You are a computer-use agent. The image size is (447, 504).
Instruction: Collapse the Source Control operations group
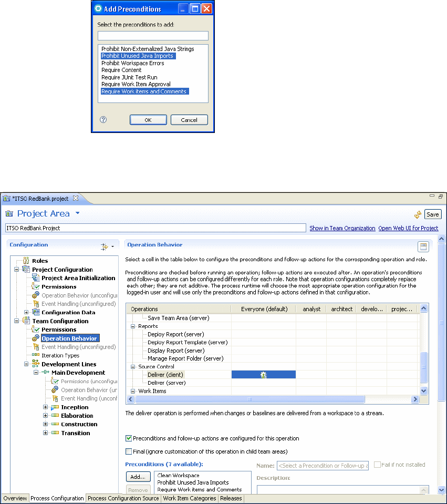click(x=133, y=366)
